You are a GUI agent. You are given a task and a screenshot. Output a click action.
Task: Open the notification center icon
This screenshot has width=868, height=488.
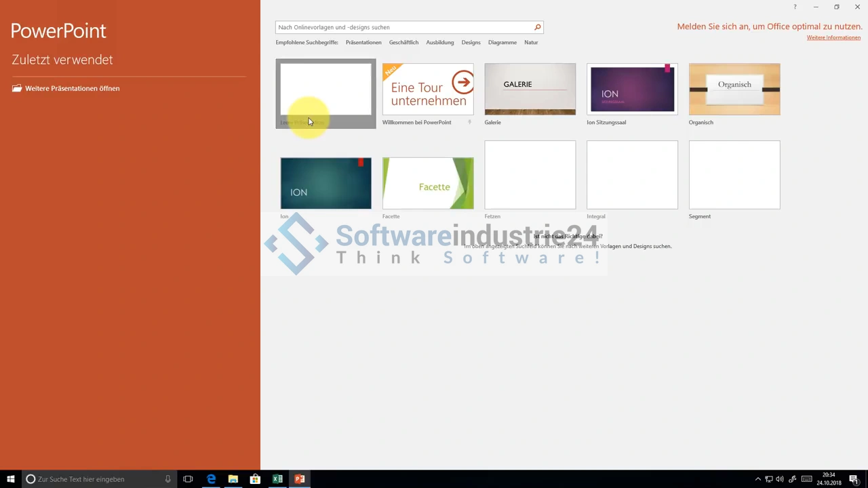click(x=854, y=479)
